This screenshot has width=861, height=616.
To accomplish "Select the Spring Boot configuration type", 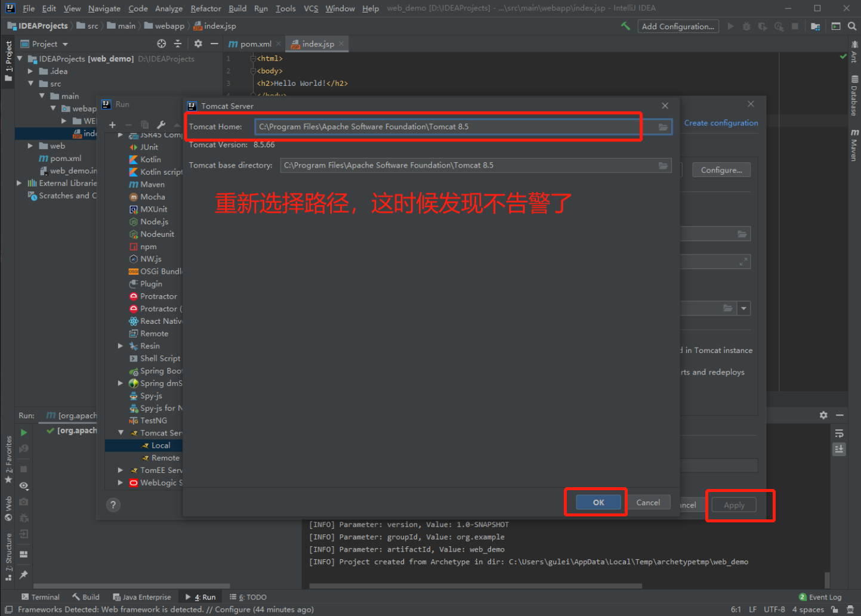I will (x=156, y=371).
